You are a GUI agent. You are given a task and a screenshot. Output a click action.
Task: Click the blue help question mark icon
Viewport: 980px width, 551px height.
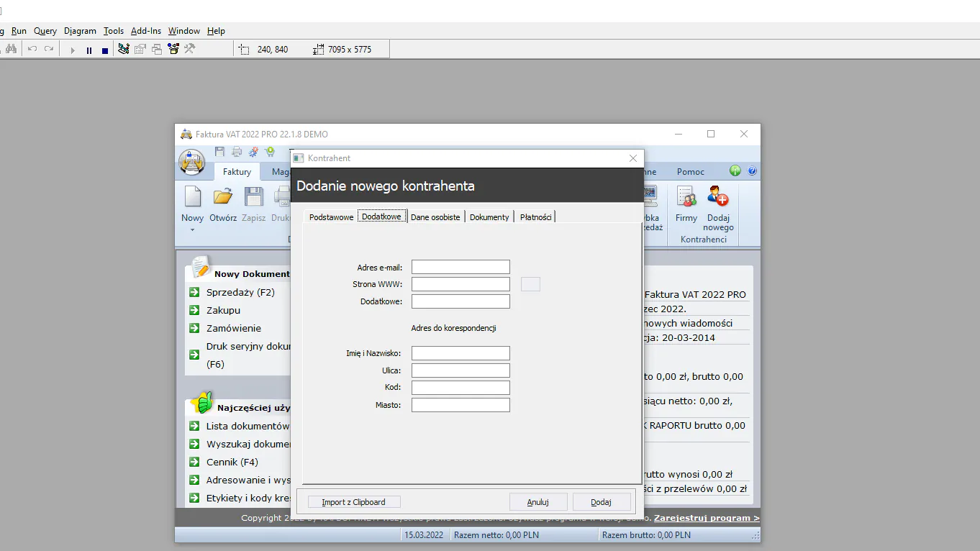click(x=753, y=171)
